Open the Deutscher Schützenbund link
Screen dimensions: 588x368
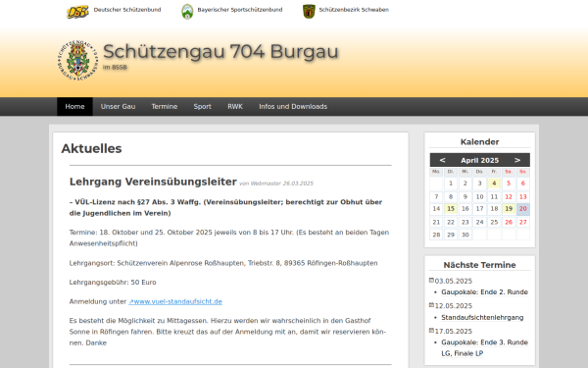click(x=127, y=10)
